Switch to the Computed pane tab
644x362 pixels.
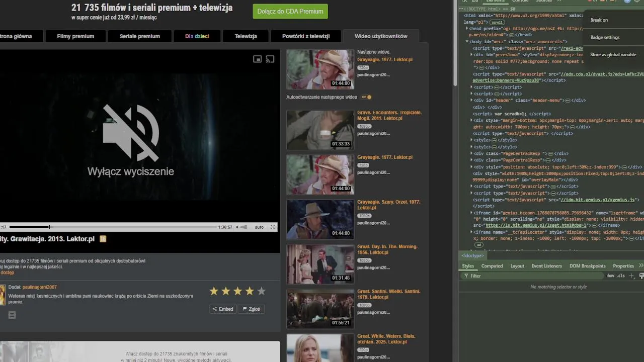492,266
